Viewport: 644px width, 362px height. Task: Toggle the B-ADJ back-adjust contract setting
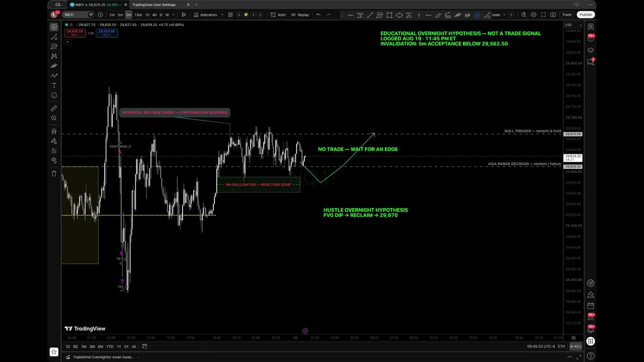point(575,346)
